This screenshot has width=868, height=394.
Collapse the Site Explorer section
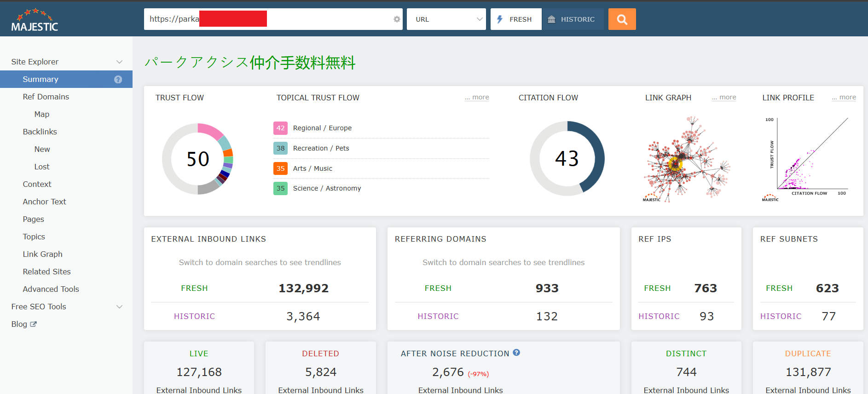pos(119,62)
